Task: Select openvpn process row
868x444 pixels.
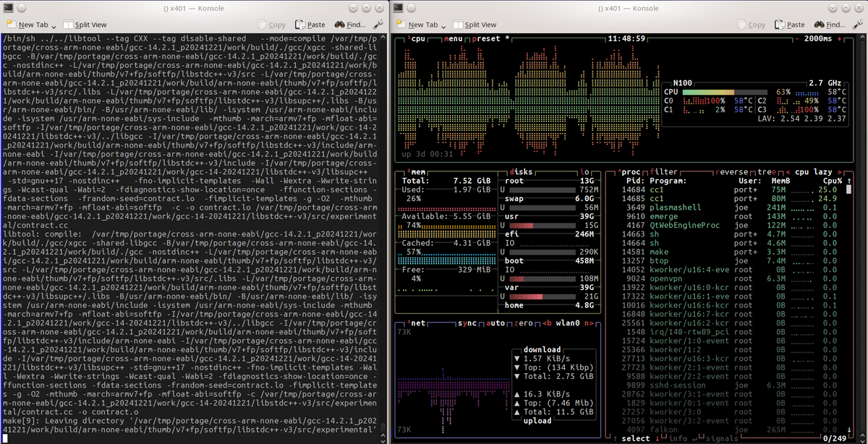Action: (728, 278)
